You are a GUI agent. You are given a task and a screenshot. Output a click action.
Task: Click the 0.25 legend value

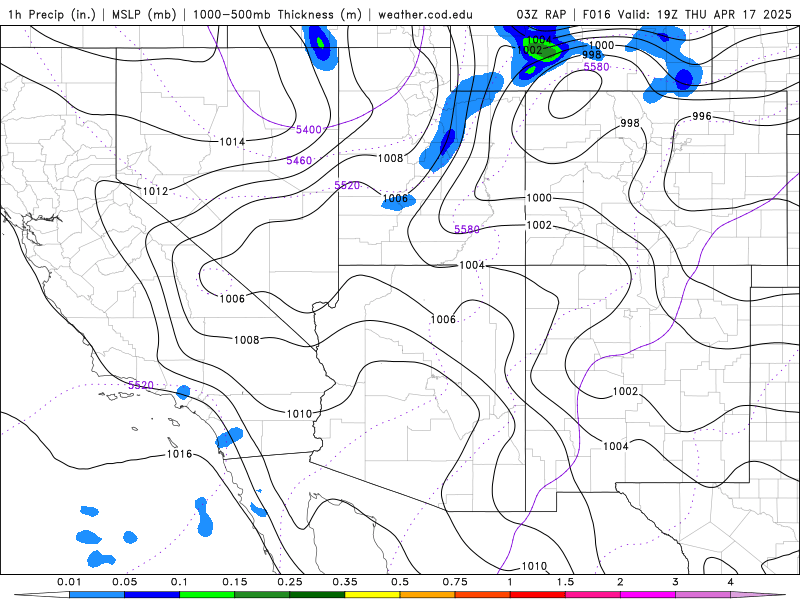point(290,582)
